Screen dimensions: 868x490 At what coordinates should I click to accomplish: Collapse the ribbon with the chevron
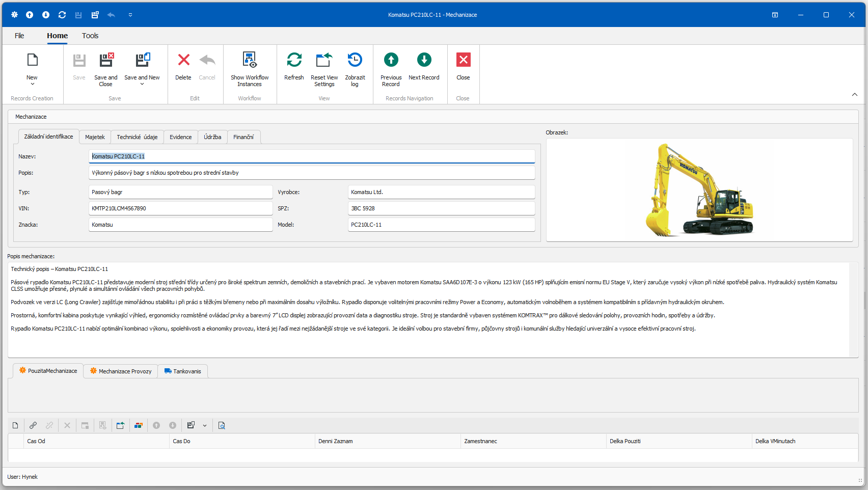tap(854, 95)
